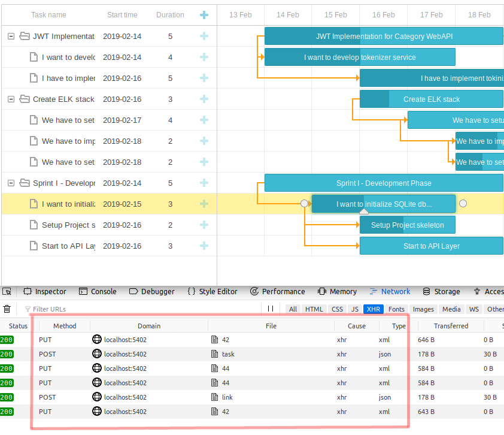Collapse the JWT Implementation task group
This screenshot has height=435, width=504.
click(11, 37)
